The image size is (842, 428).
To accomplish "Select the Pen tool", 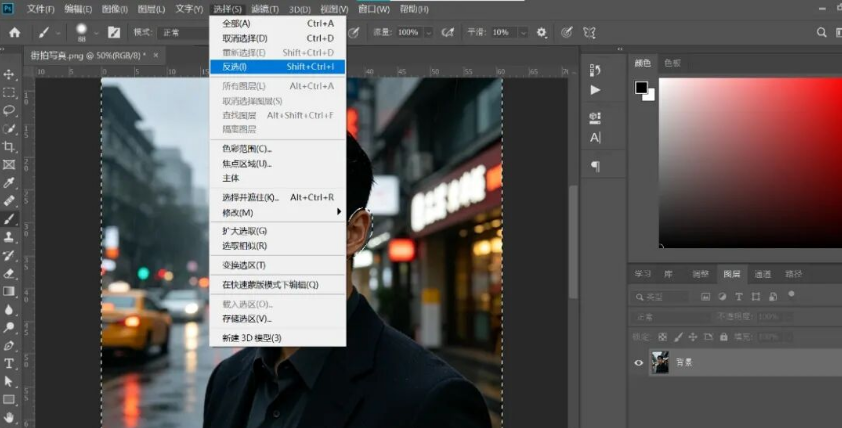I will (9, 345).
